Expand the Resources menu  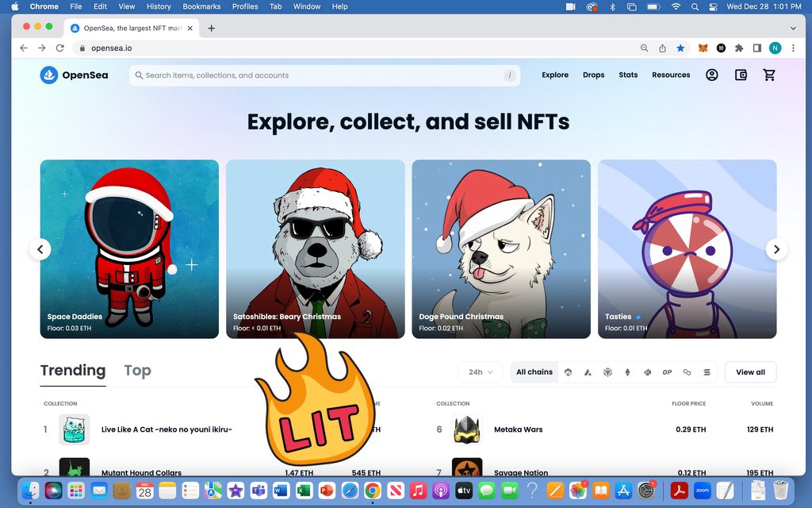[x=671, y=75]
